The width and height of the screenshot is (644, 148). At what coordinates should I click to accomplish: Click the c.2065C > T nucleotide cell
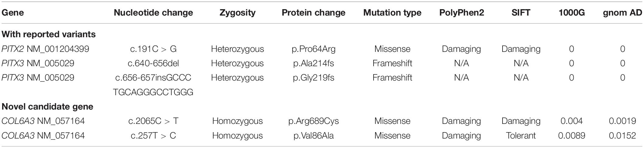click(x=153, y=121)
